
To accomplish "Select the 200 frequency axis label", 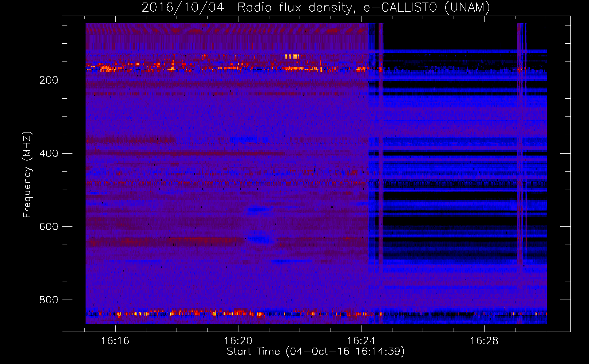I will click(49, 80).
